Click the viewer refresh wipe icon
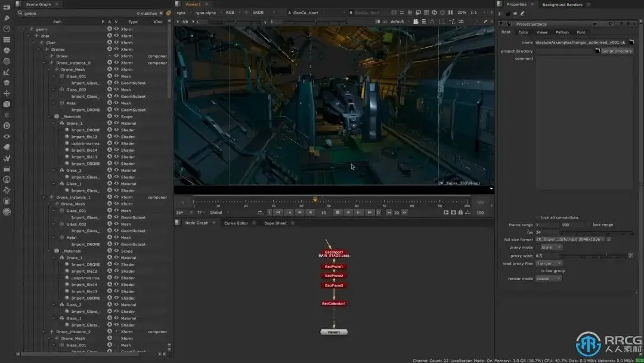The image size is (644, 363). (434, 13)
